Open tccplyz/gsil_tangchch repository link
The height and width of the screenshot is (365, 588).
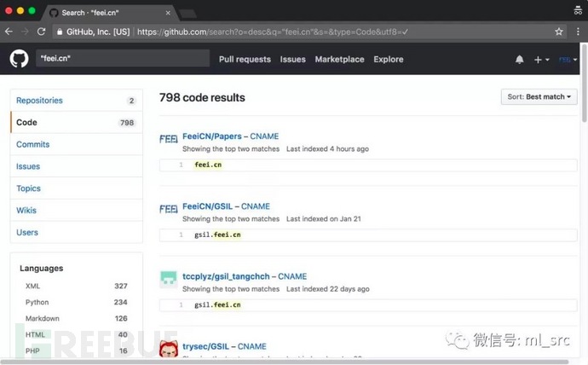point(226,276)
